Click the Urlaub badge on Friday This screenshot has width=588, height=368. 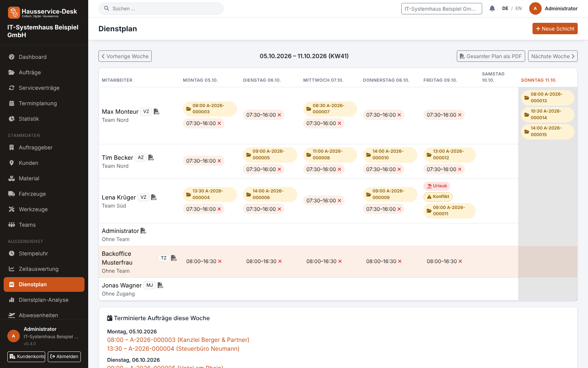pyautogui.click(x=437, y=186)
